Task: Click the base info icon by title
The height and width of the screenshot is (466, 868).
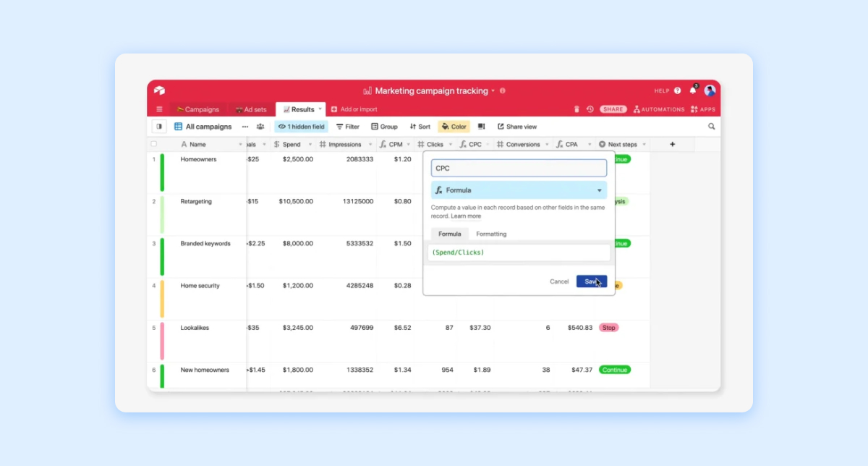Action: [503, 91]
